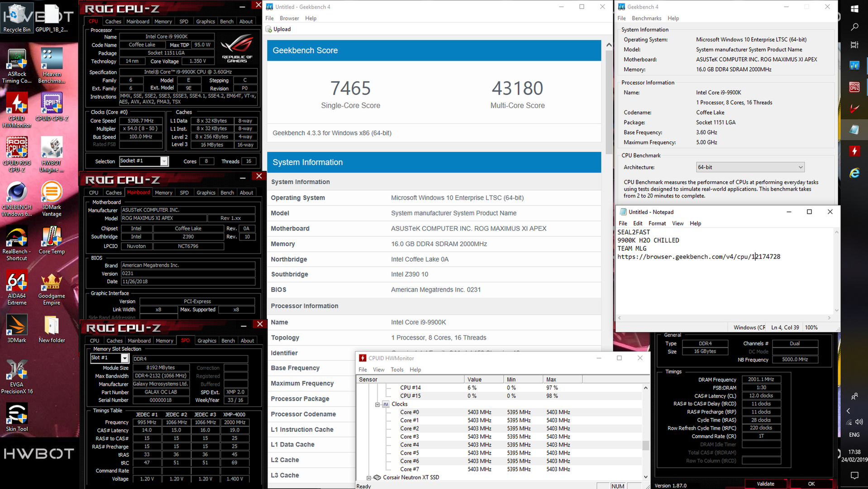This screenshot has height=489, width=868.
Task: Open the Help menu in Geekbench 4 window
Action: (x=673, y=18)
